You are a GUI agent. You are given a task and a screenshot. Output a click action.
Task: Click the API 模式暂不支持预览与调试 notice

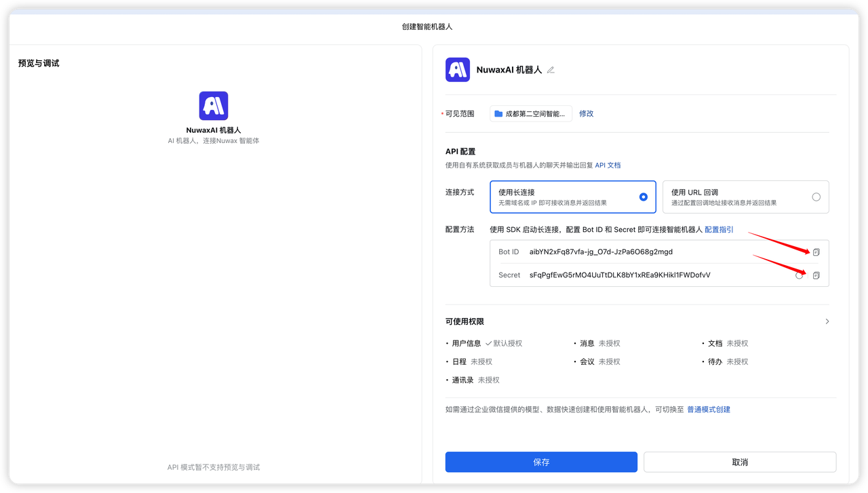coord(214,467)
